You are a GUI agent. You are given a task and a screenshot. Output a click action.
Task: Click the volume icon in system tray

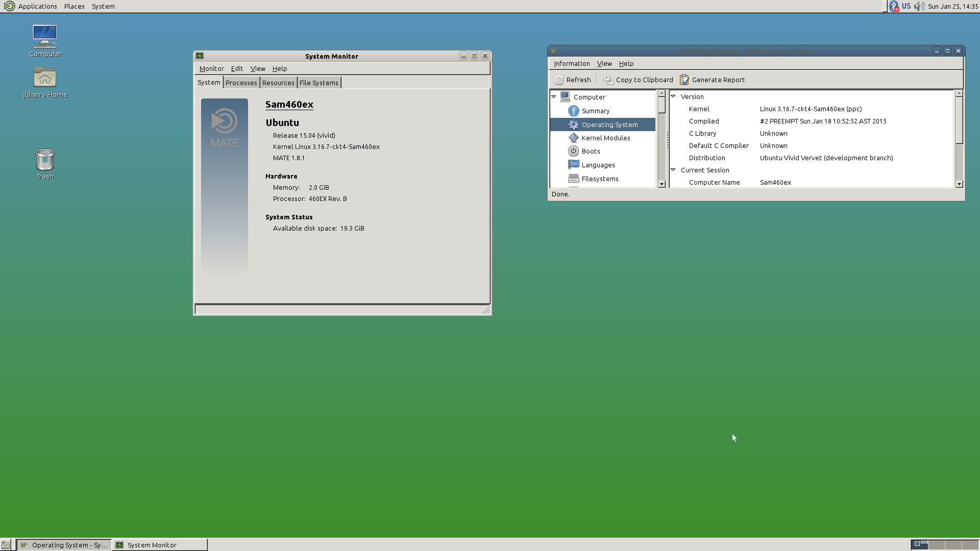point(919,7)
